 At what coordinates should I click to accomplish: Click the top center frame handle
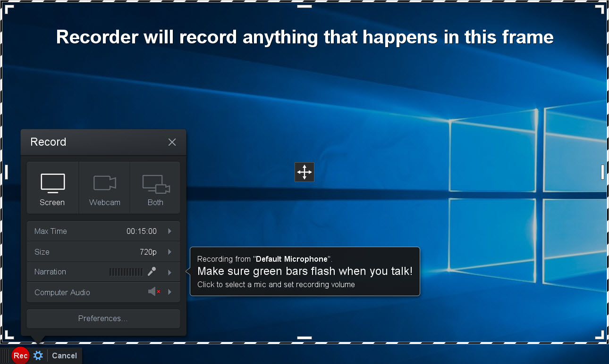click(304, 7)
